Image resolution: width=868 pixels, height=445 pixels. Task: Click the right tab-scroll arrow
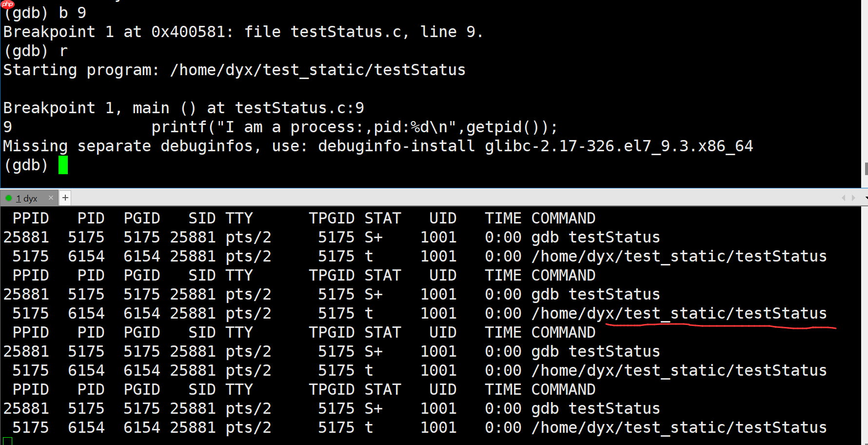854,198
